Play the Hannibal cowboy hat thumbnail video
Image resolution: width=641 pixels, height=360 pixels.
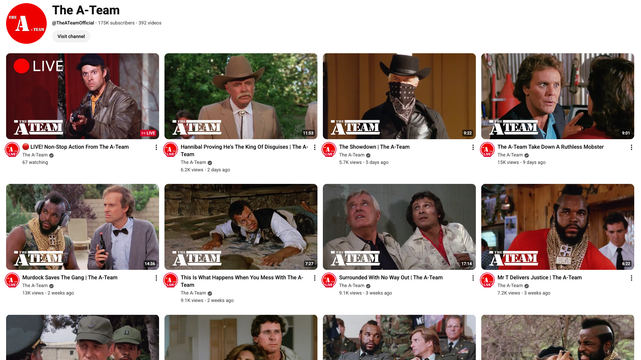(x=241, y=96)
